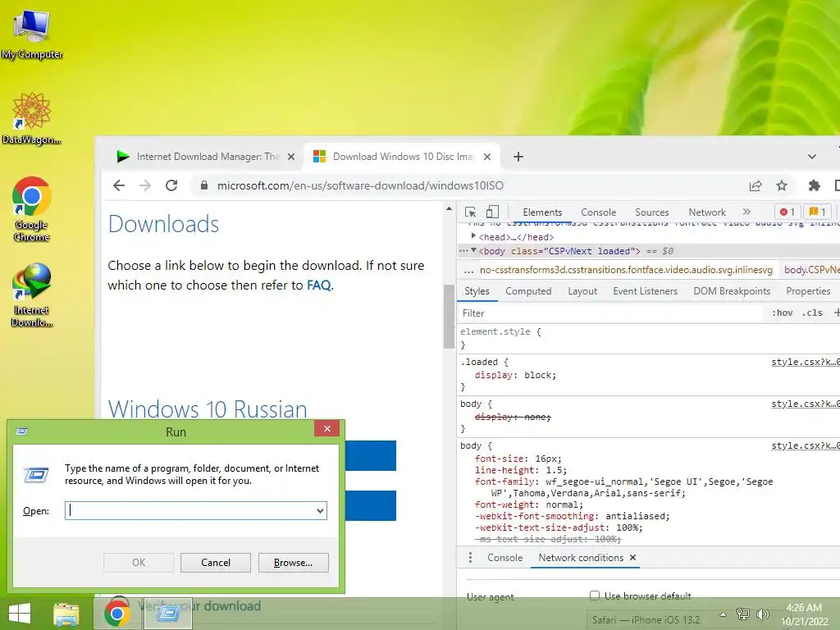This screenshot has height=630, width=840.
Task: Click Styles Filter input box
Action: click(x=610, y=313)
